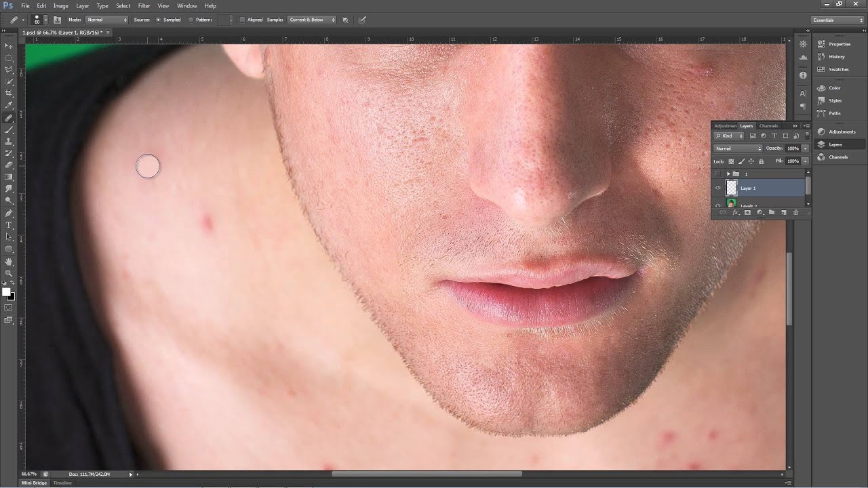Image resolution: width=868 pixels, height=488 pixels.
Task: Open the Properties panel button
Action: (x=840, y=44)
